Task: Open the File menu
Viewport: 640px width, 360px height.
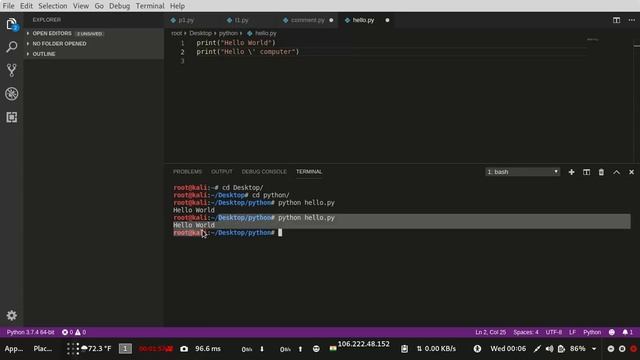Action: pos(8,6)
